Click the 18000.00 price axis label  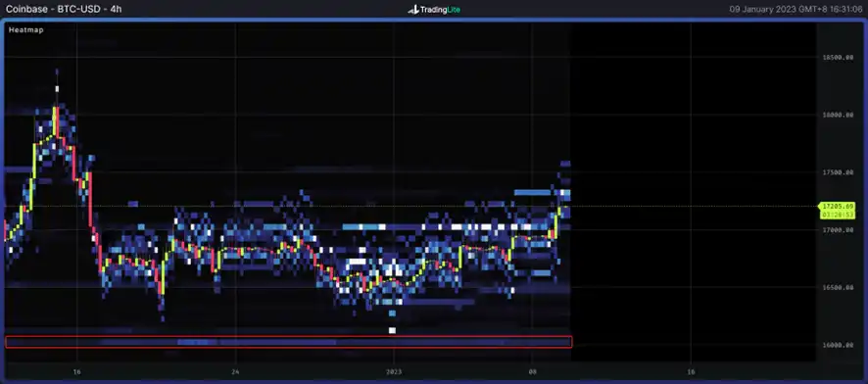837,115
